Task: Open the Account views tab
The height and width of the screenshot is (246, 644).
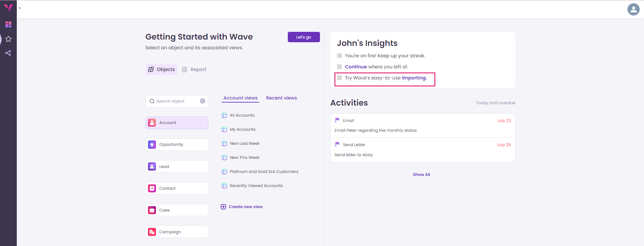Action: point(240,98)
